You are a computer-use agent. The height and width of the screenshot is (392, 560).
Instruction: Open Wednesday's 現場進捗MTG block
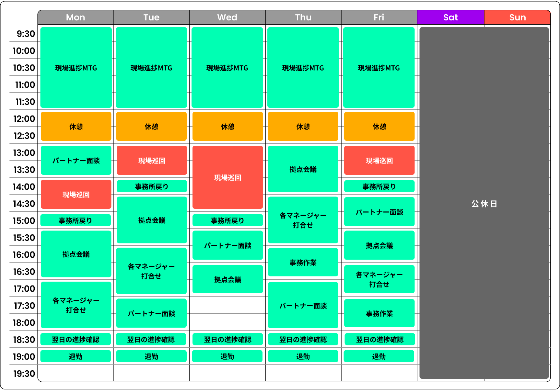[x=227, y=68]
